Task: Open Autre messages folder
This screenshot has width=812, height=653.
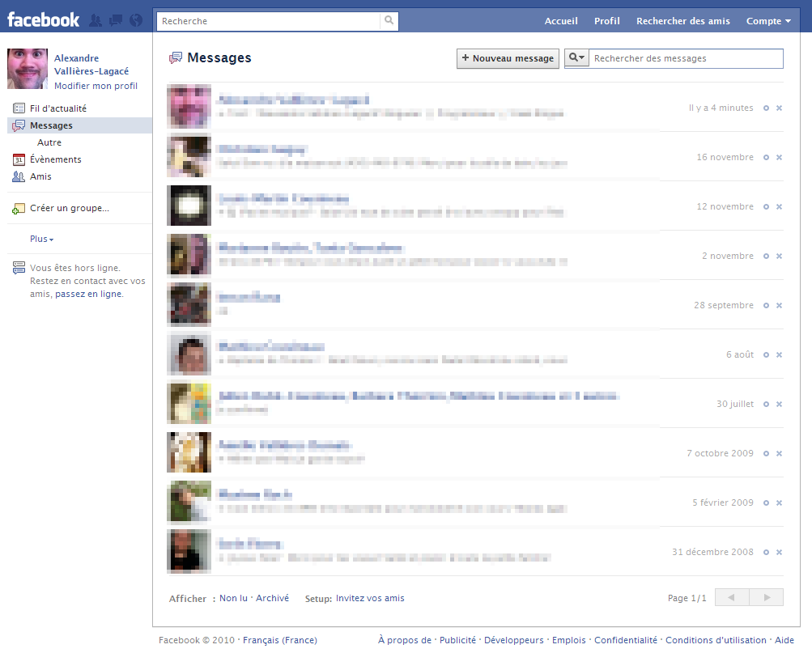Action: pyautogui.click(x=49, y=142)
